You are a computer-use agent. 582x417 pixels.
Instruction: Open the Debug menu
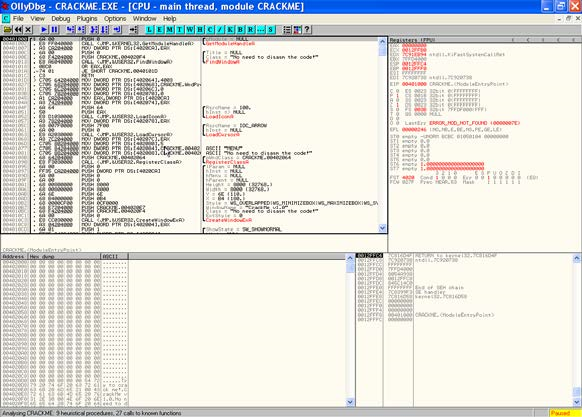pyautogui.click(x=61, y=19)
